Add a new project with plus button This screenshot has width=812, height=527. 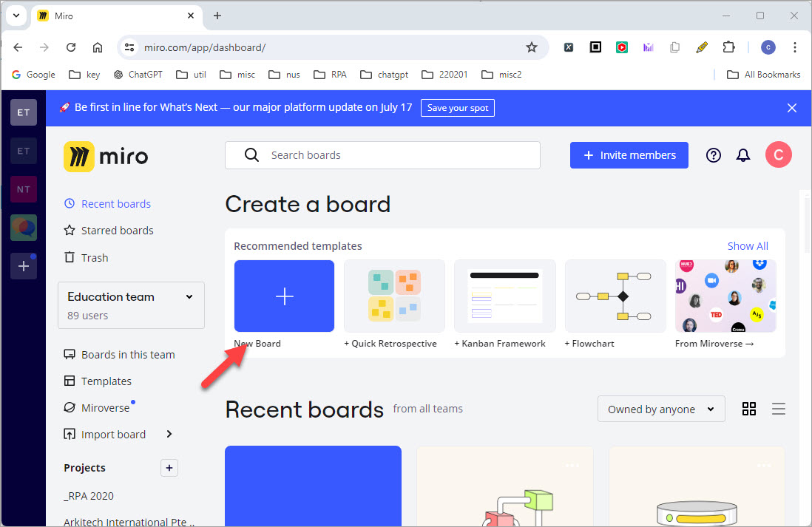[x=169, y=468]
